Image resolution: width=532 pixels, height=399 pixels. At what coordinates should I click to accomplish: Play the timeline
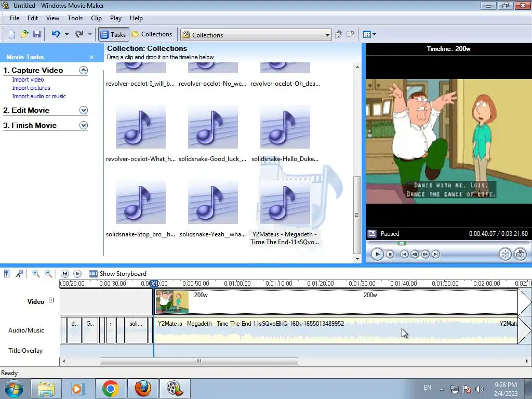point(77,273)
